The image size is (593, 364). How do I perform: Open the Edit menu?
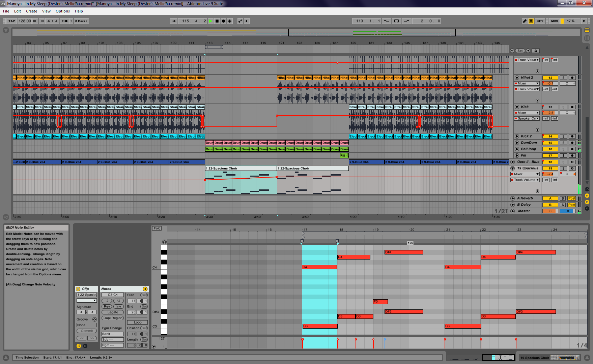(18, 11)
